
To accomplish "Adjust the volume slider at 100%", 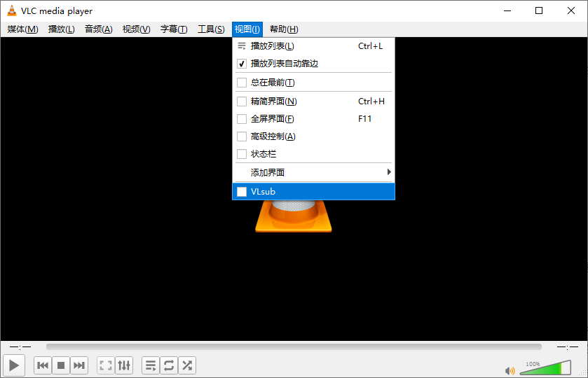I will click(x=546, y=367).
